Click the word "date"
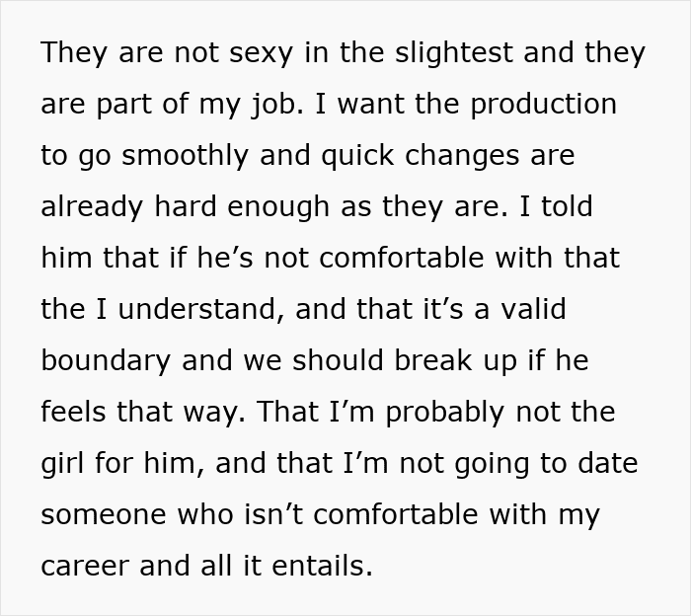The width and height of the screenshot is (691, 616). (604, 464)
